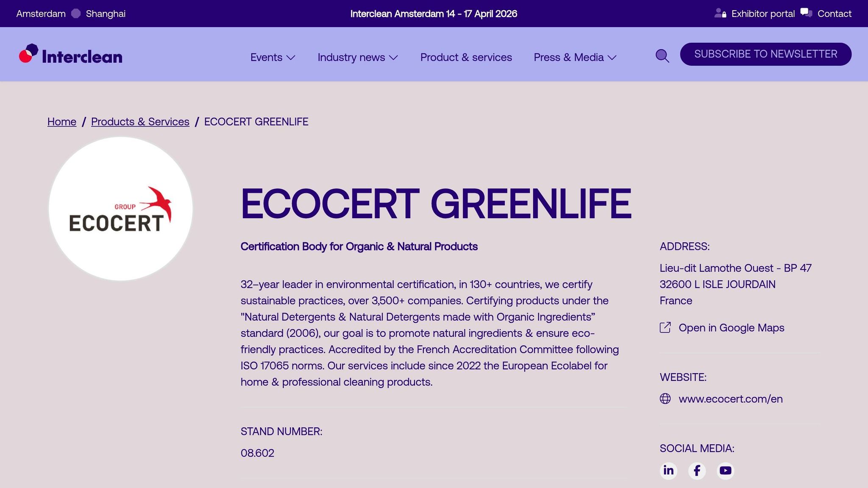The height and width of the screenshot is (488, 868).
Task: Navigate to Home via breadcrumb
Action: [x=61, y=122]
